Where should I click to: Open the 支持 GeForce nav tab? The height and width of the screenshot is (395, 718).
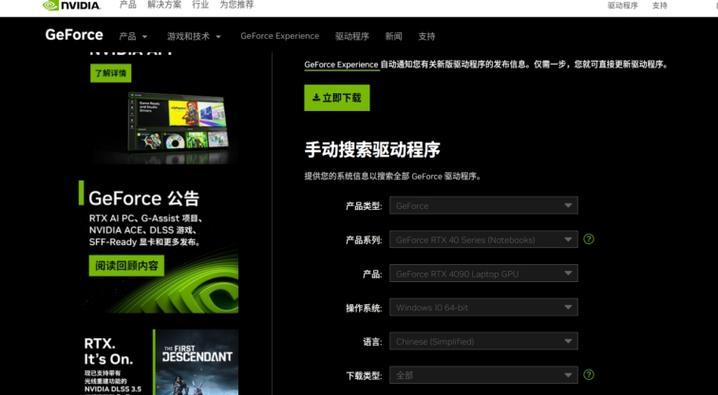tap(426, 36)
